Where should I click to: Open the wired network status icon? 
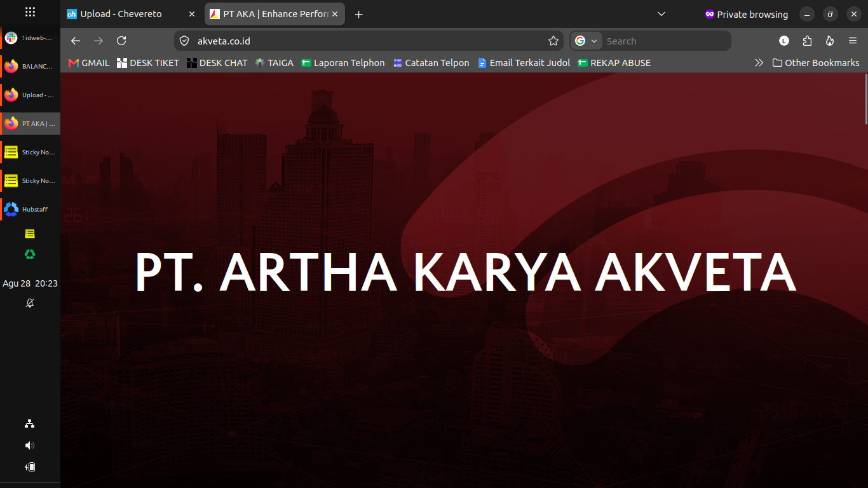pyautogui.click(x=30, y=424)
